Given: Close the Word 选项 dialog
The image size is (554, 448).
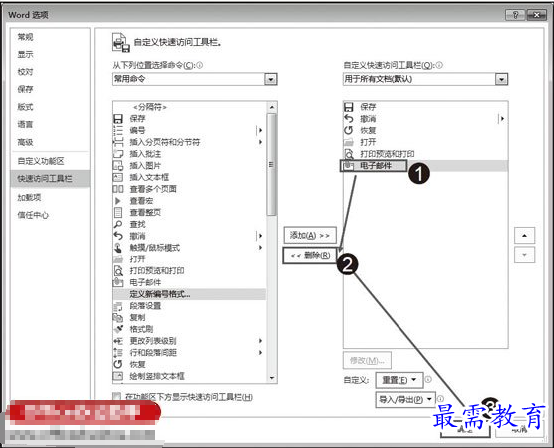Looking at the screenshot, I should pos(536,15).
